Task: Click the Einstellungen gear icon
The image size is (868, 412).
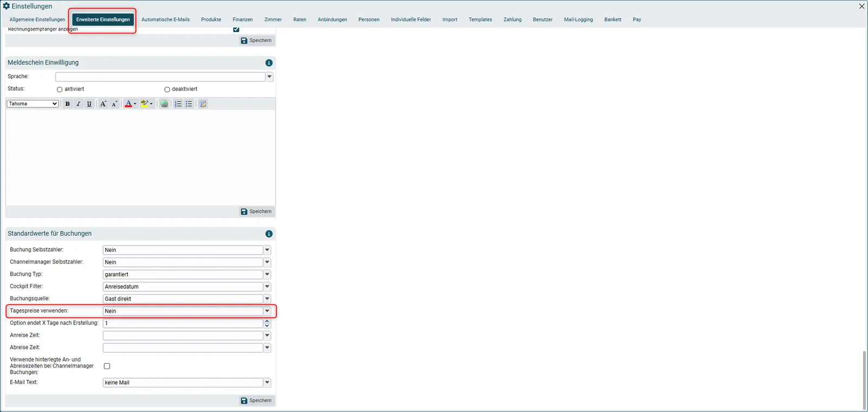Action: tap(7, 6)
